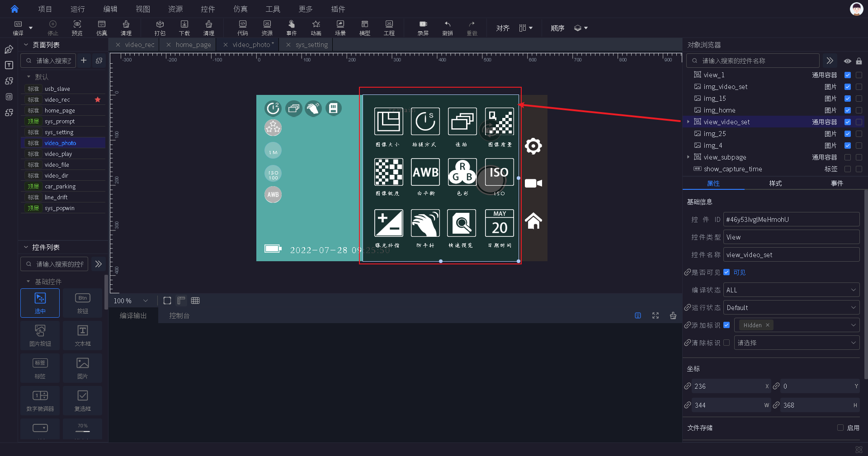Image resolution: width=868 pixels, height=456 pixels.
Task: Toggle the ruler icon below canvas
Action: tap(181, 301)
